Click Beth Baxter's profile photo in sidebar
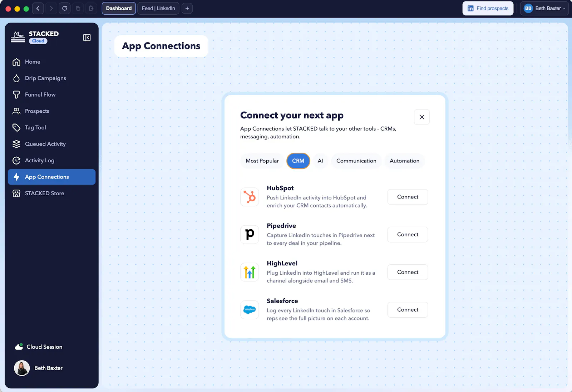Screen dimensions: 572x392 coord(22,368)
